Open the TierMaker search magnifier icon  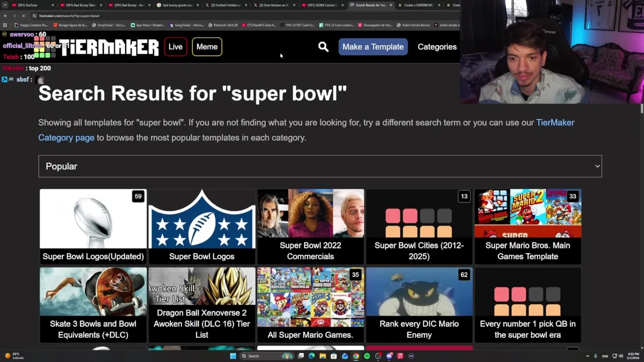pyautogui.click(x=323, y=47)
